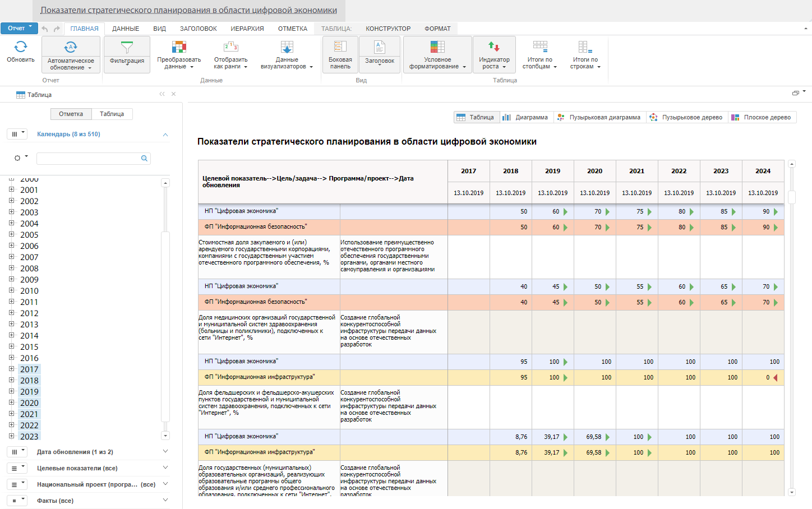Click calendar list scroll-down arrow
The image size is (812, 509).
pos(165,436)
